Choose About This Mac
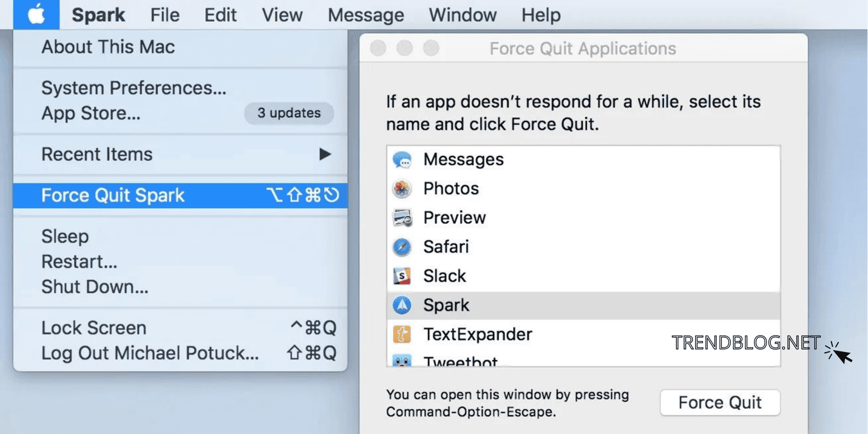868x434 pixels. 180,47
